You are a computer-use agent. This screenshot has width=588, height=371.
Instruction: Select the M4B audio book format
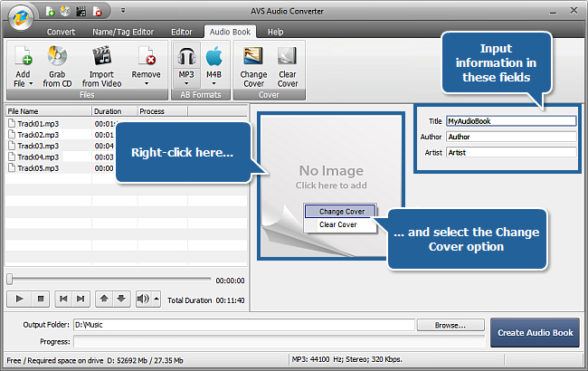213,61
